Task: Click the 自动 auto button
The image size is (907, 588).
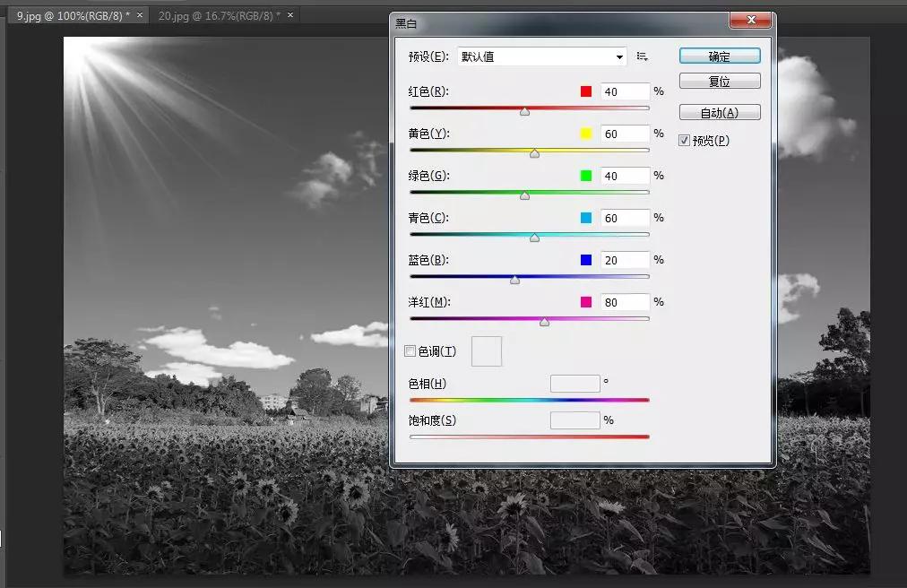Action: pyautogui.click(x=720, y=113)
